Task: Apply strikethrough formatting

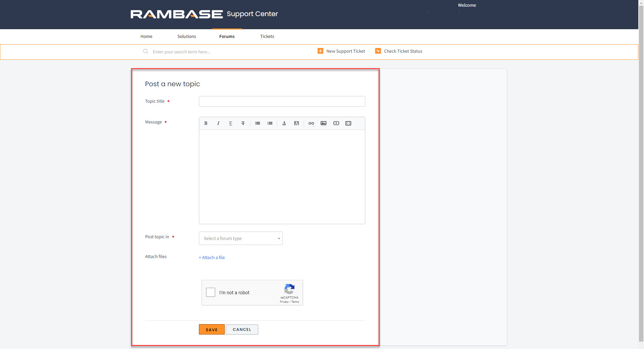Action: click(x=243, y=123)
